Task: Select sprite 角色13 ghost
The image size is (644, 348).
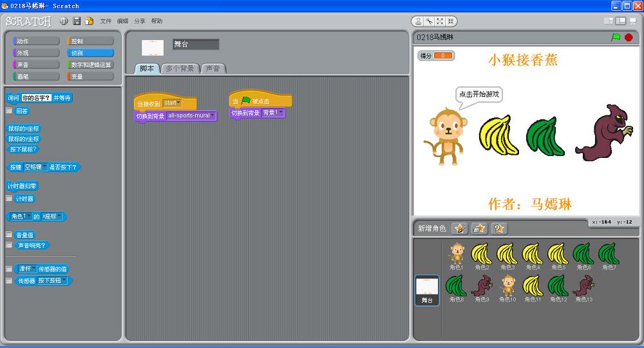Action: (583, 289)
